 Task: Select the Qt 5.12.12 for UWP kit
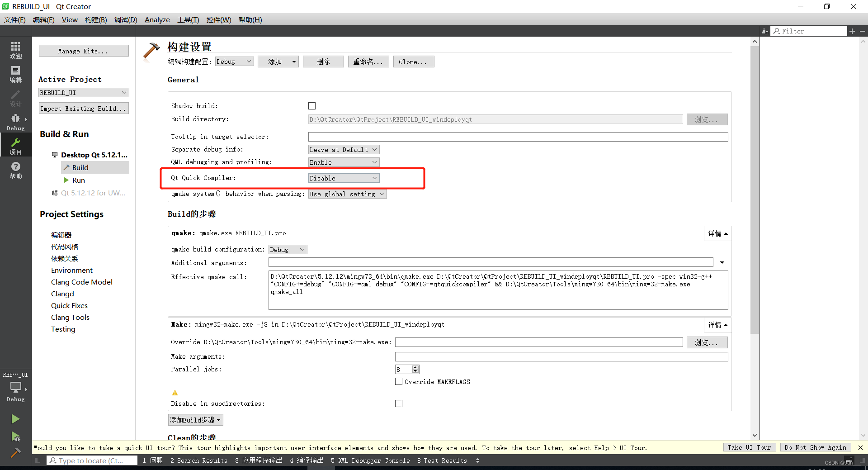point(89,193)
